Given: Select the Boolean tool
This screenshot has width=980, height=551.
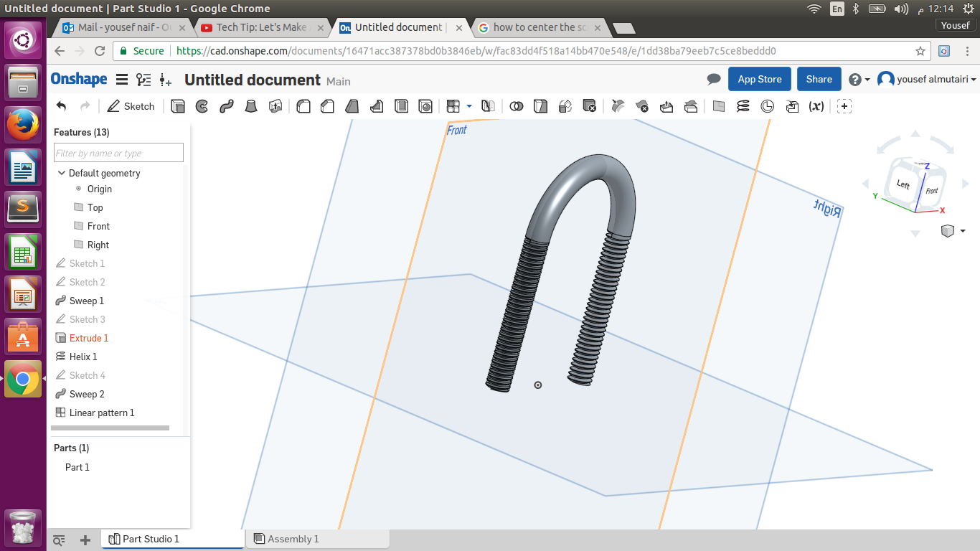Looking at the screenshot, I should [x=516, y=106].
